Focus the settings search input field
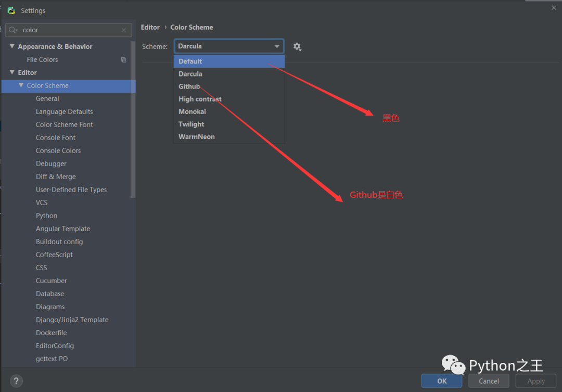Image resolution: width=562 pixels, height=392 pixels. click(x=69, y=30)
